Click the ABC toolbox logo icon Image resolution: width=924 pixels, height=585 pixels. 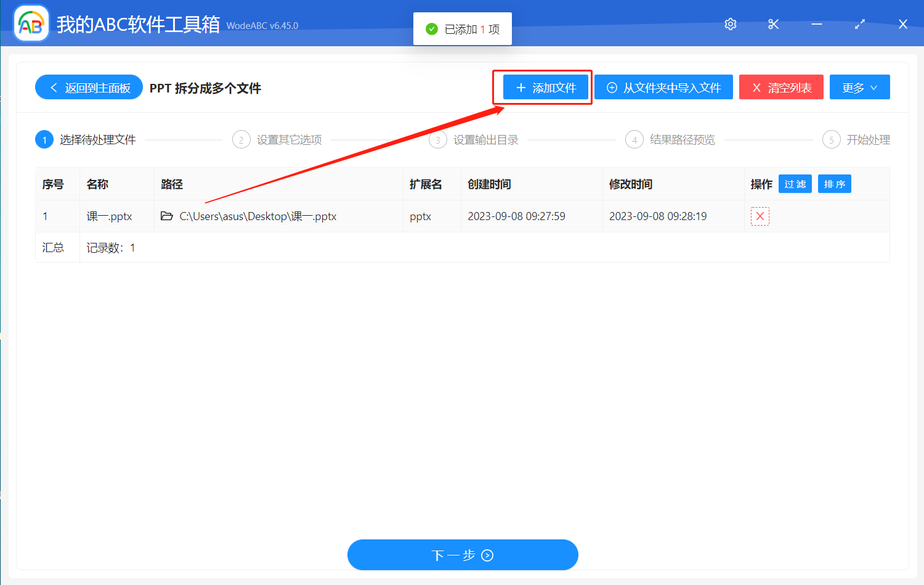click(30, 23)
